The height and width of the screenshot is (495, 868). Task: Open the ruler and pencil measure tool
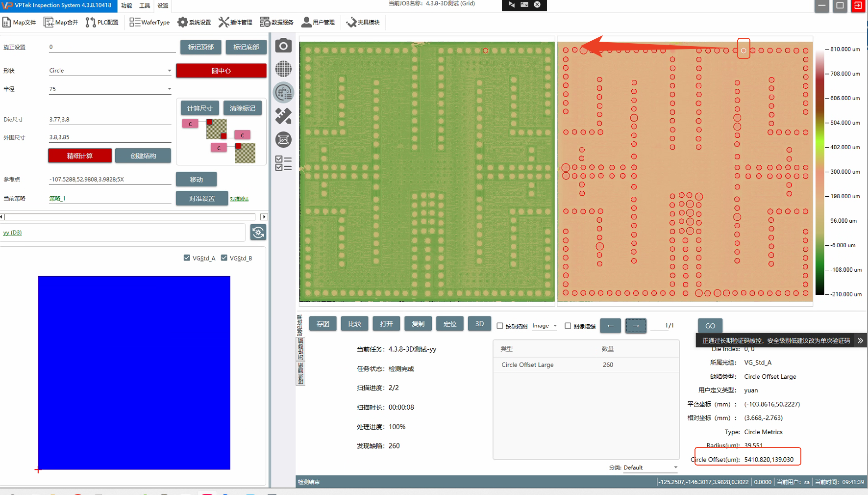(283, 116)
